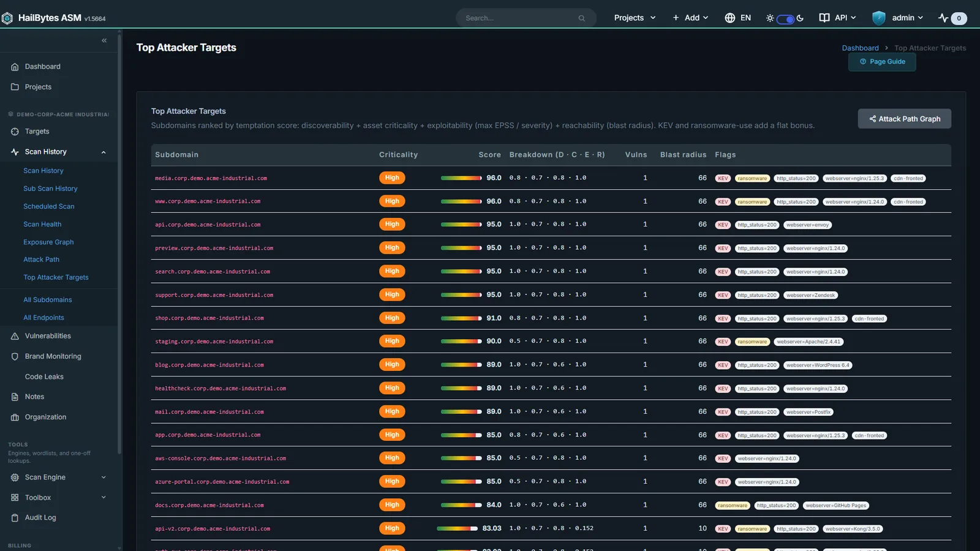Click cdn-fronted flag on app.corp row
Screen dimensions: 980x551
pyautogui.click(x=869, y=436)
